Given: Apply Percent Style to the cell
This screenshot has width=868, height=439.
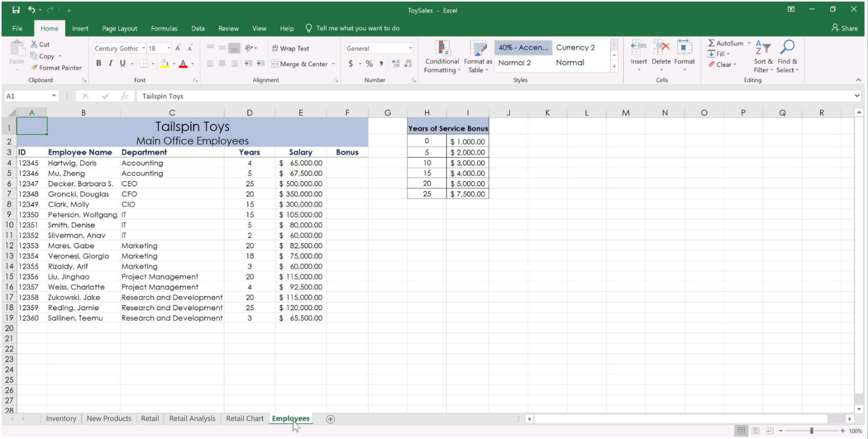Looking at the screenshot, I should coord(369,64).
